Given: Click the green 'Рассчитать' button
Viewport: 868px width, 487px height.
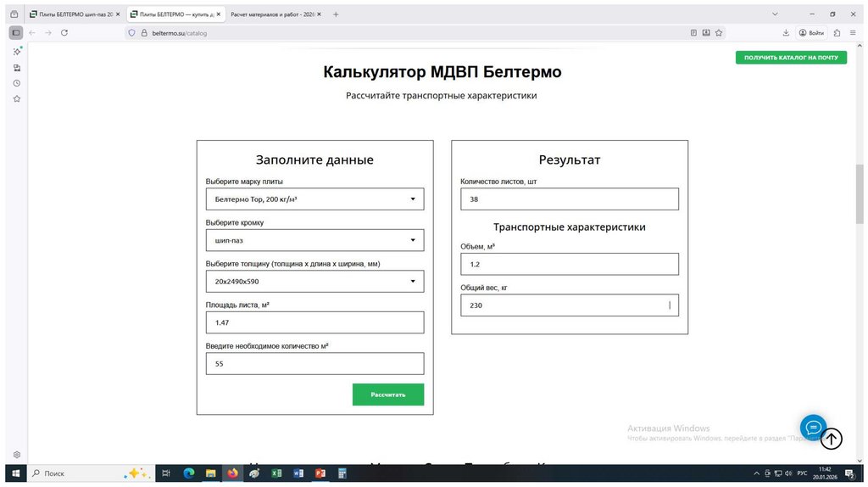Looking at the screenshot, I should click(x=388, y=395).
